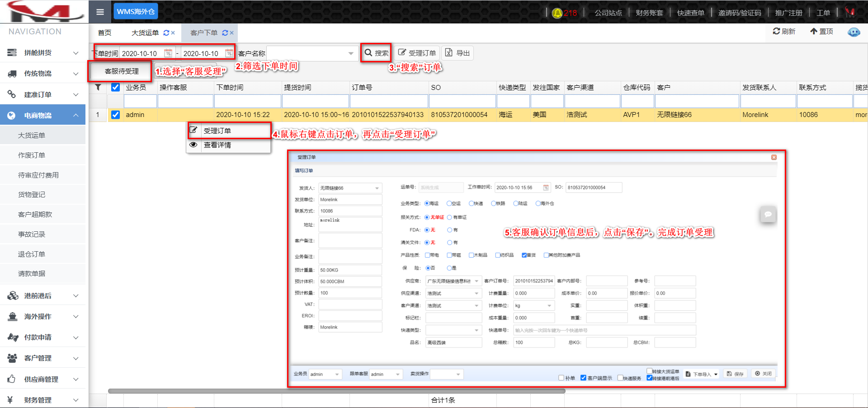Open 财务账套 in the top bar
868x408 pixels.
(649, 13)
